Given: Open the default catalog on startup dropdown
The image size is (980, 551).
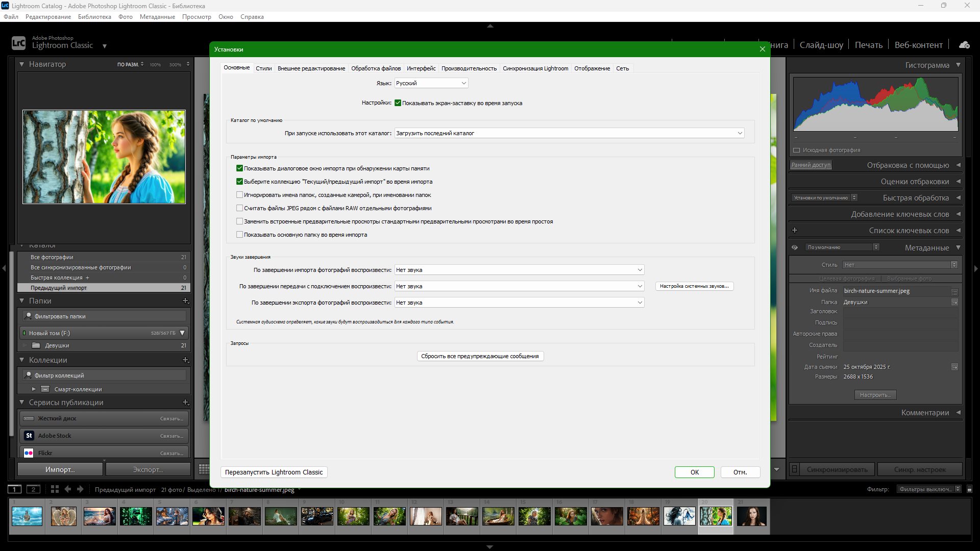Looking at the screenshot, I should 569,133.
